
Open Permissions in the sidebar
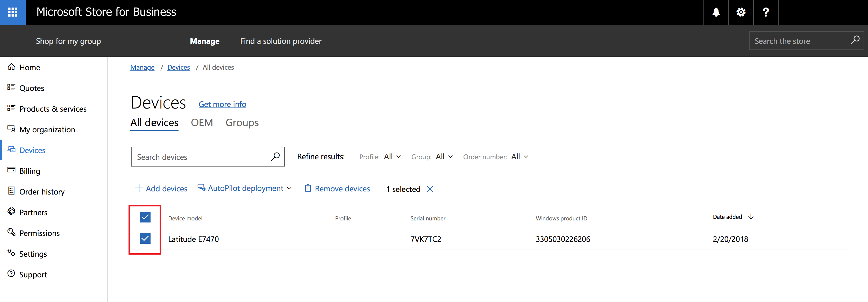(39, 233)
